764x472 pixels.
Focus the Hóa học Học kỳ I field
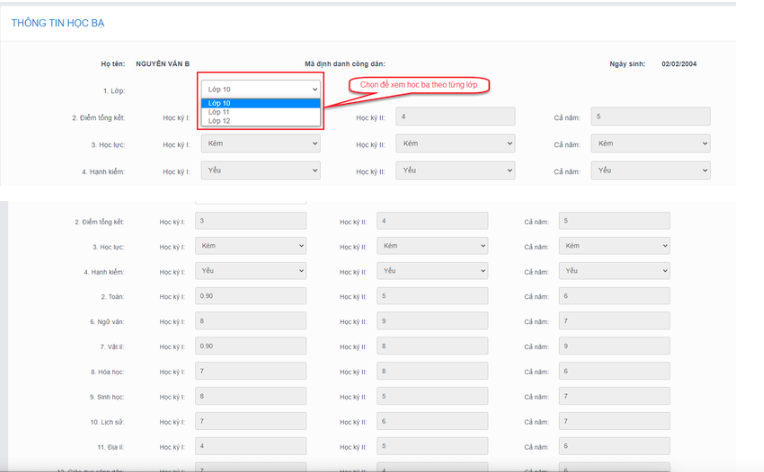click(x=251, y=371)
